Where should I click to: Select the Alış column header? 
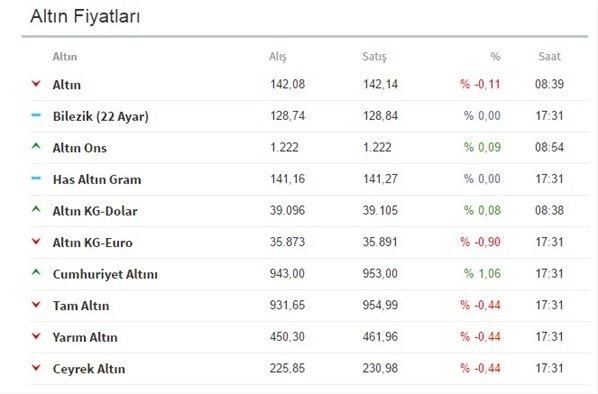(278, 56)
